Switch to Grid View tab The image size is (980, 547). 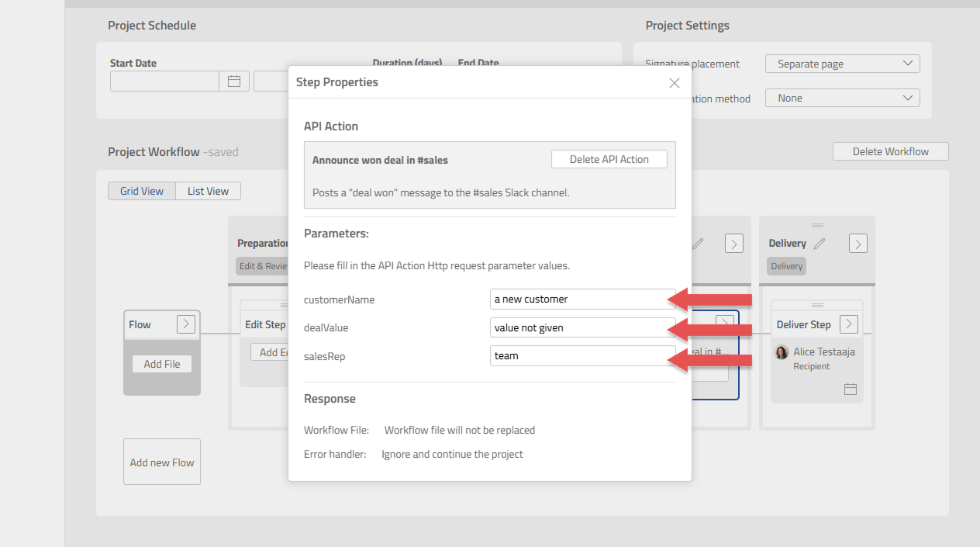click(142, 191)
